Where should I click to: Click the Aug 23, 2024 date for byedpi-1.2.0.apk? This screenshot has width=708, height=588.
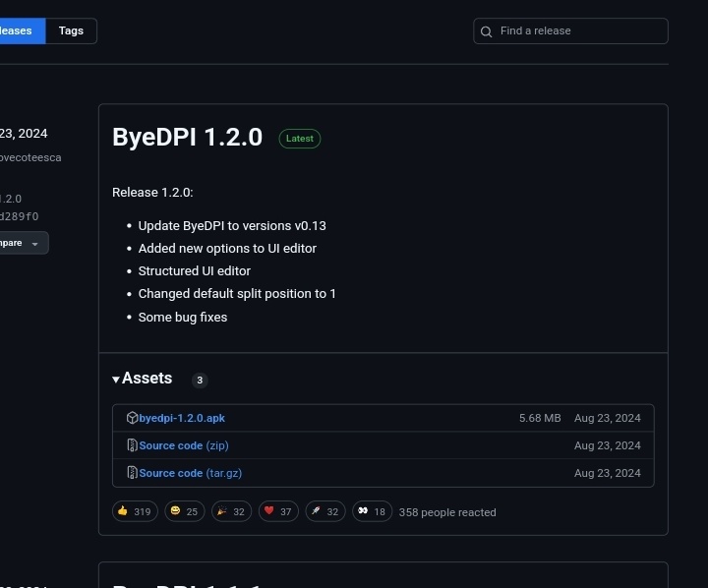608,418
